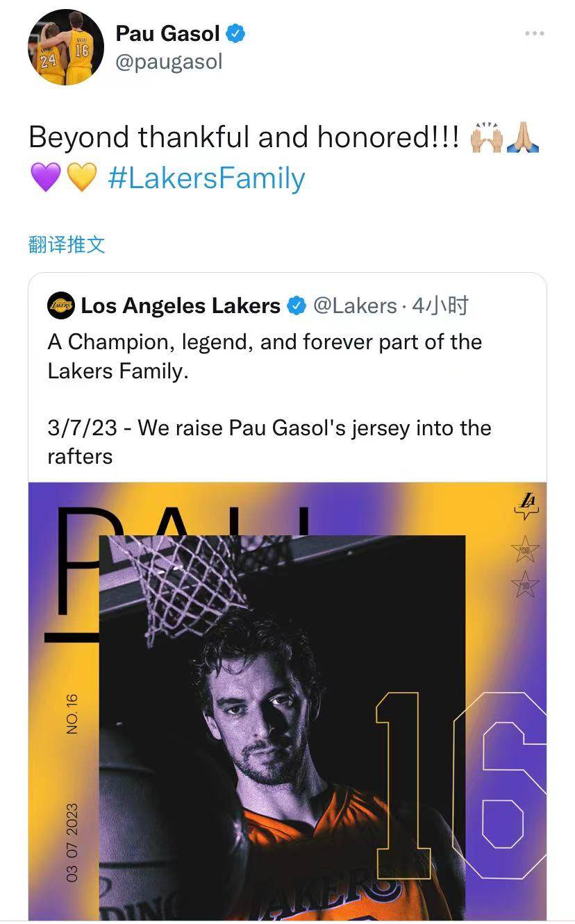The height and width of the screenshot is (924, 575).
Task: Open the @Lakers handle in quoted tweet
Action: point(354,305)
